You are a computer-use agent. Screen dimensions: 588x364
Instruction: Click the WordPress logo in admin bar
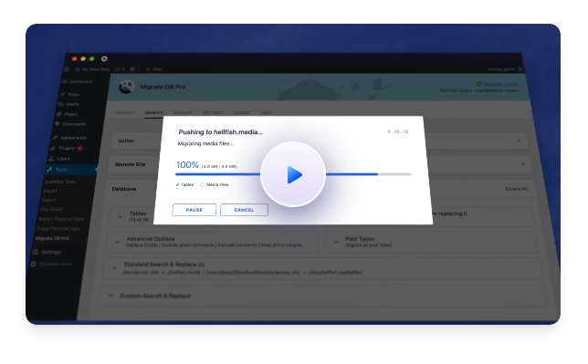67,69
